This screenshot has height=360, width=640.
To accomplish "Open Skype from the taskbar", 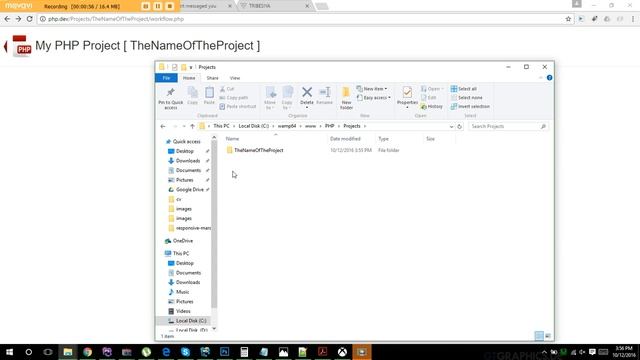I will 185,352.
